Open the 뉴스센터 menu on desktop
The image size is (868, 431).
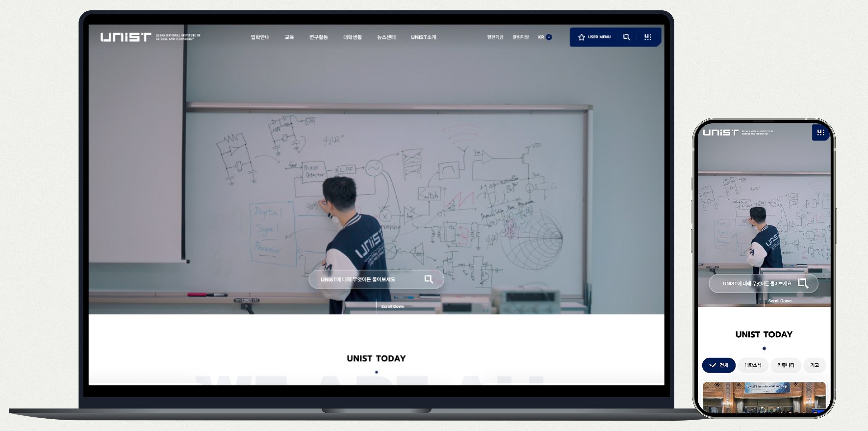click(x=386, y=37)
